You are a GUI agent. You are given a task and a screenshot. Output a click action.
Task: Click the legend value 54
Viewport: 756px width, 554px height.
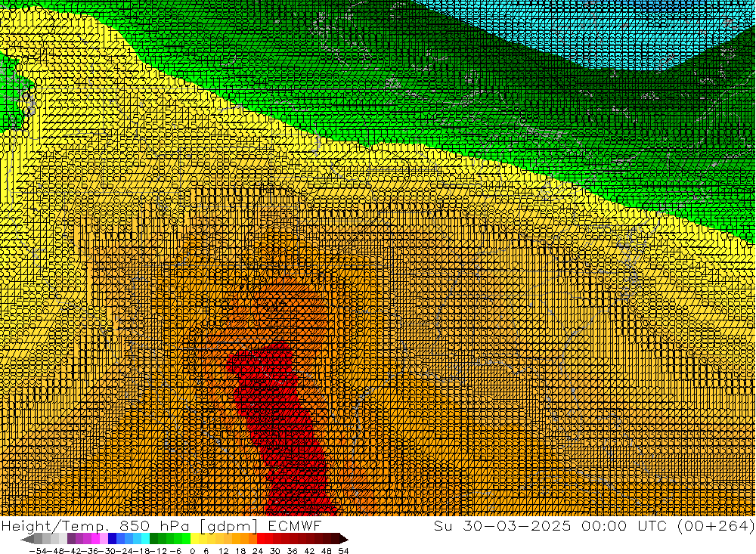343,551
